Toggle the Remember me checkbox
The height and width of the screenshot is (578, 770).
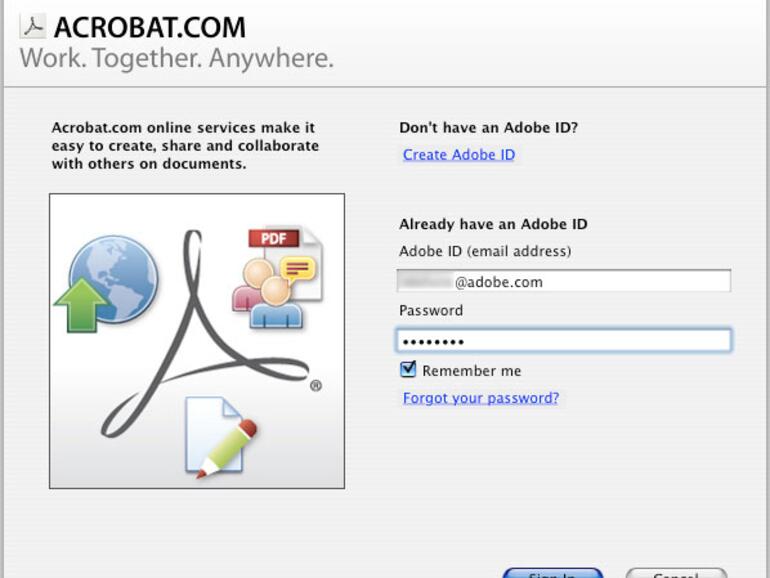[408, 369]
